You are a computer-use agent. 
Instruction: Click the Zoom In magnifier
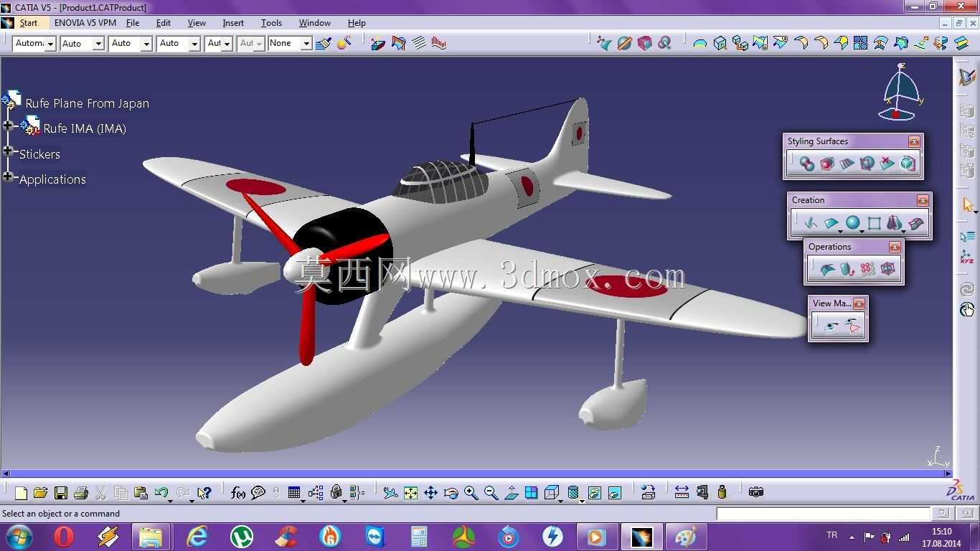click(x=471, y=493)
